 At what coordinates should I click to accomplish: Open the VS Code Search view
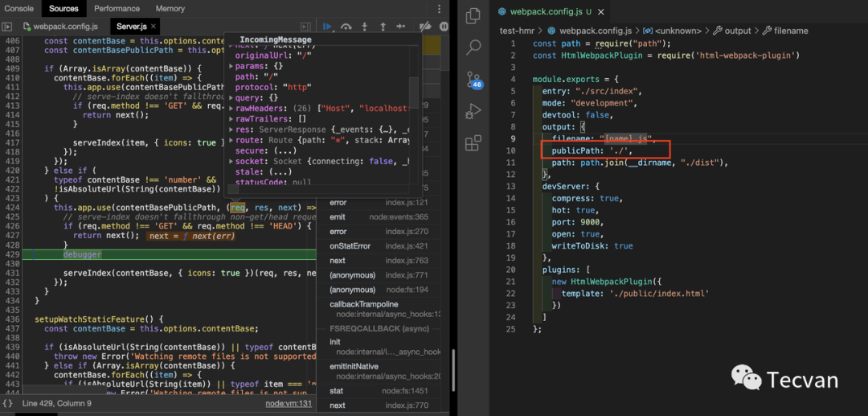(x=473, y=47)
